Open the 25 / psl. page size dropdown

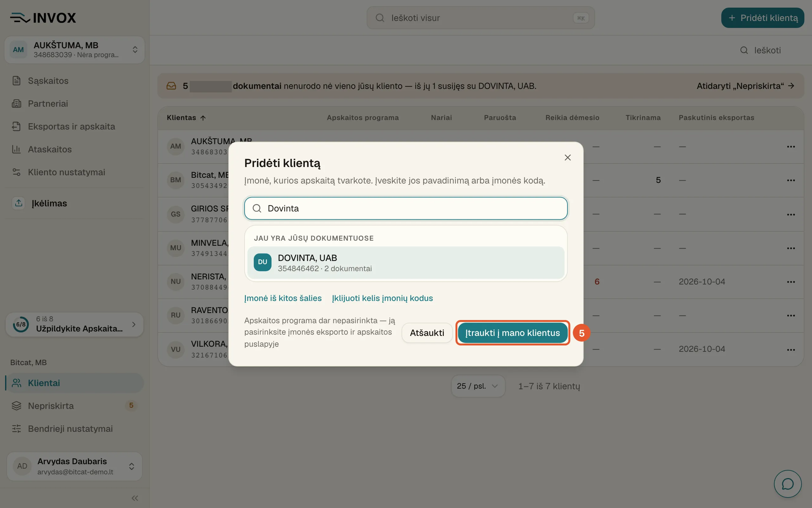coord(478,386)
